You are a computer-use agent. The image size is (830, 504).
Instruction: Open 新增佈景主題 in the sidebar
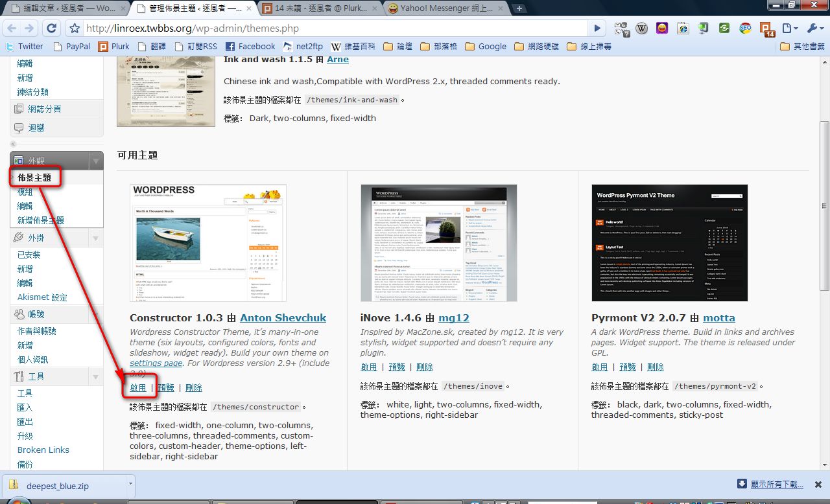point(41,220)
